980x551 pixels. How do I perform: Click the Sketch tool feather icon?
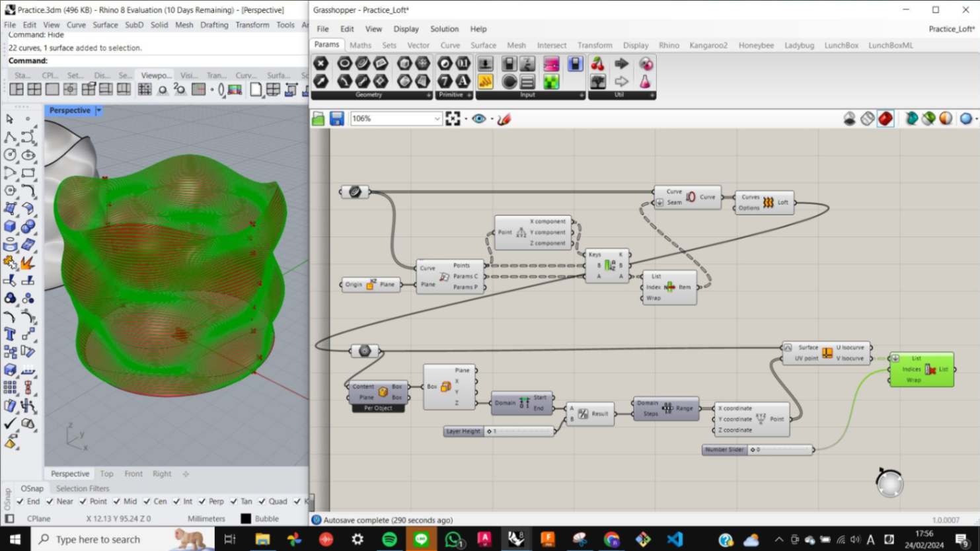[504, 119]
